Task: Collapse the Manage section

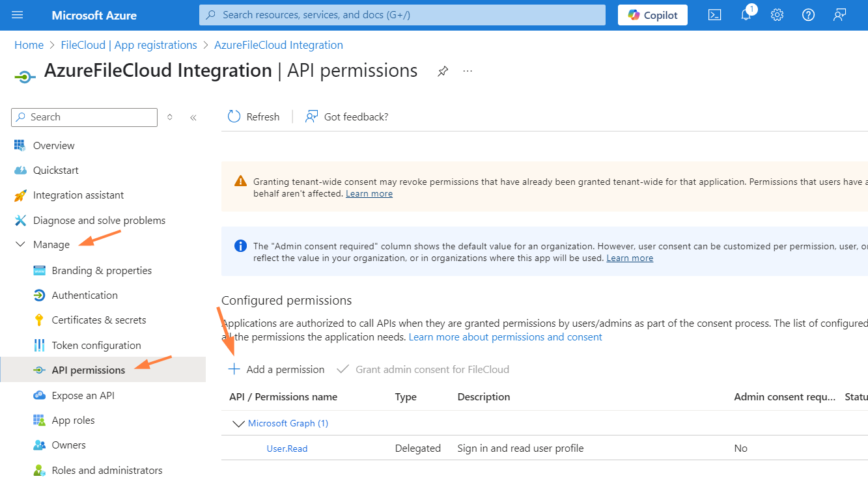Action: pos(20,245)
